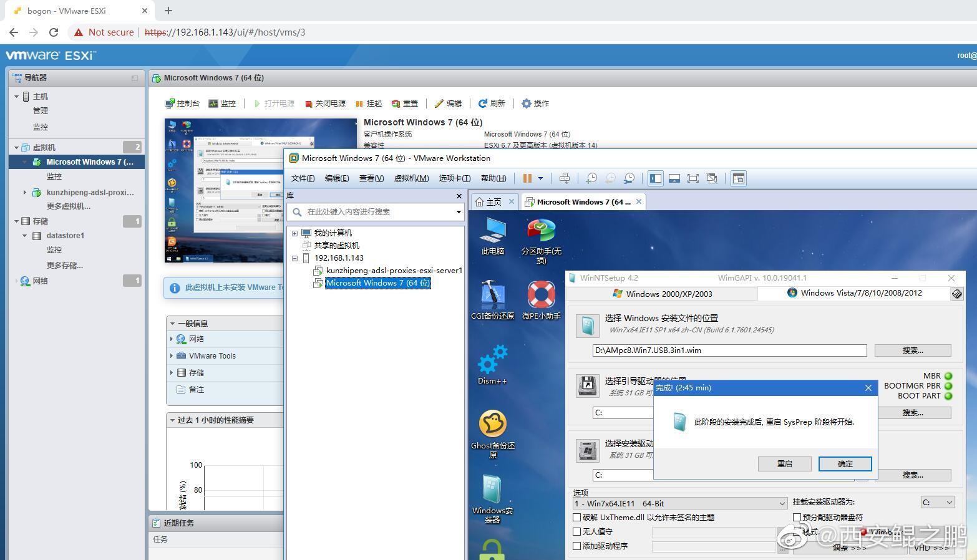Screen dimensions: 977x560
Task: Open the Win7x64.IE11 64-Bit edition dropdown
Action: [x=680, y=503]
